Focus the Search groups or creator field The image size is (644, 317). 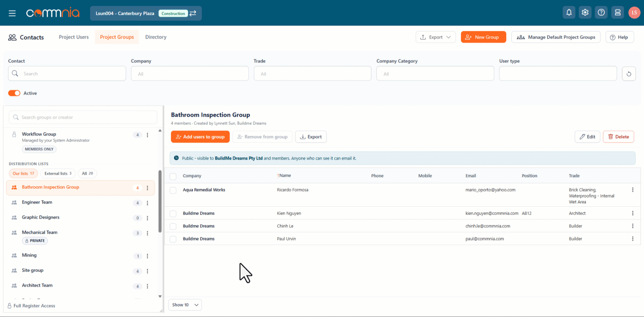[83, 117]
